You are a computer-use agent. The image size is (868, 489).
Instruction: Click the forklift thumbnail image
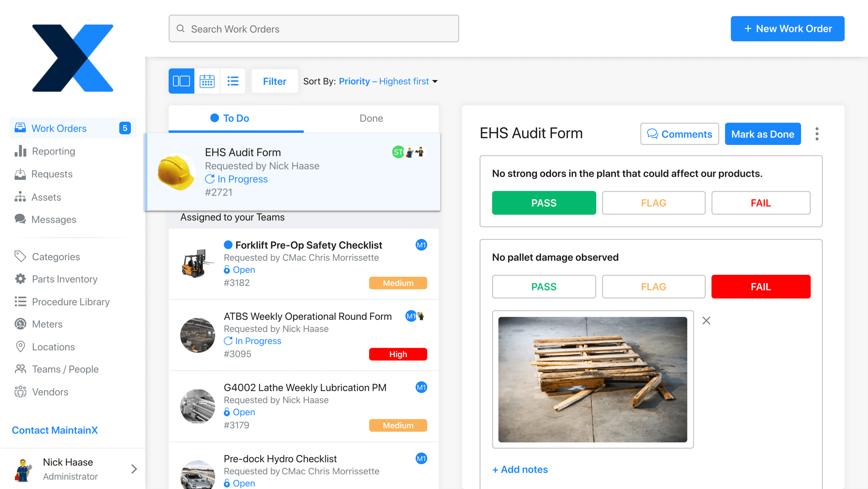pos(197,263)
